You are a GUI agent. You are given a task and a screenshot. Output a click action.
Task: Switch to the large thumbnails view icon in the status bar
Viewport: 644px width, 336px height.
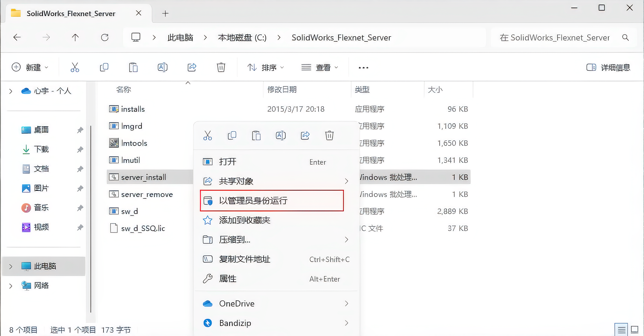(x=635, y=330)
